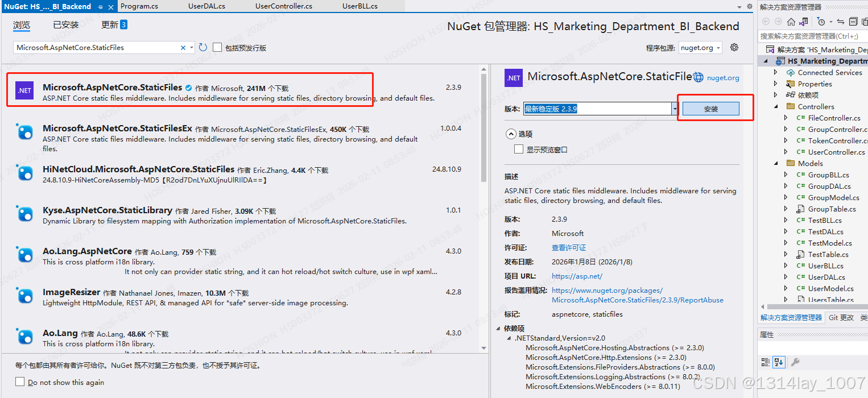Close the NuGet tab
The image size is (868, 398).
(111, 7)
